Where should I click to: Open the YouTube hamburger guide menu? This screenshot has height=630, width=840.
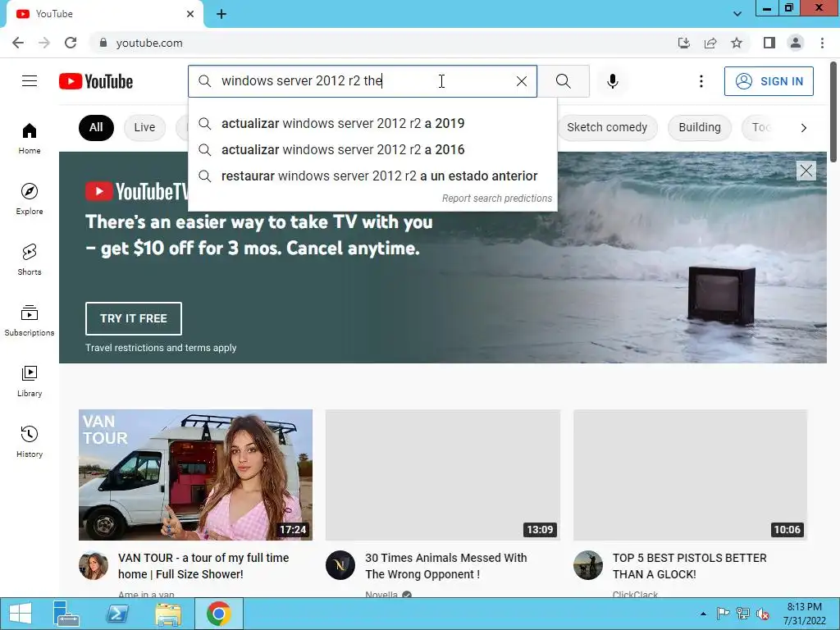(30, 81)
